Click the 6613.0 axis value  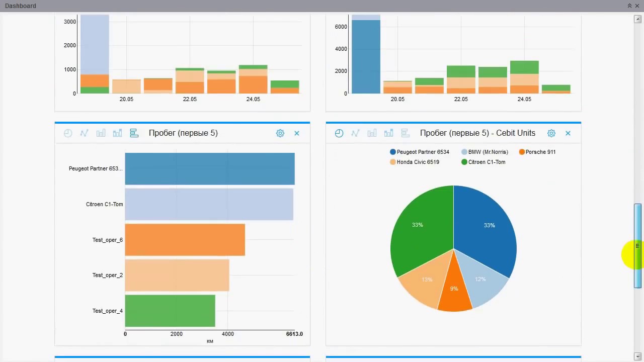pos(294,334)
